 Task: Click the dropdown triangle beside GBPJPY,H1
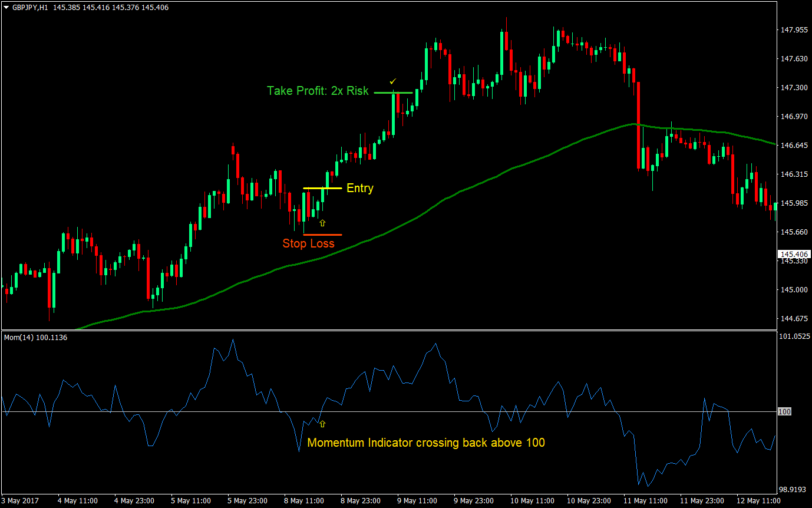point(5,8)
